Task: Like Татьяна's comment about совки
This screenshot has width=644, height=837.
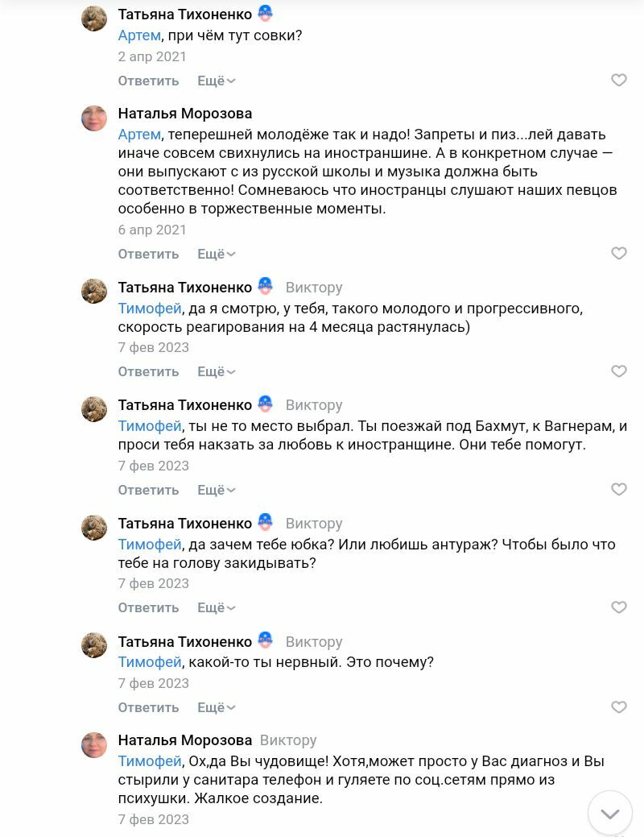Action: click(x=618, y=81)
